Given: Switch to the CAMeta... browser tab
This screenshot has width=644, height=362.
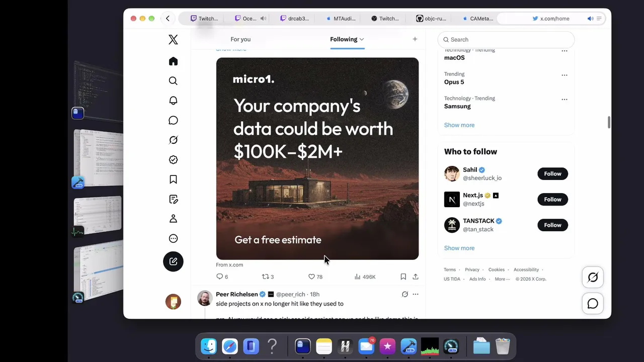Looking at the screenshot, I should 478,19.
